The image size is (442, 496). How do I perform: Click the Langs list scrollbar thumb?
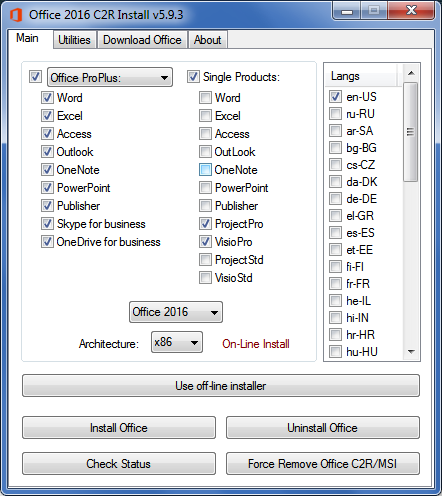point(411,132)
